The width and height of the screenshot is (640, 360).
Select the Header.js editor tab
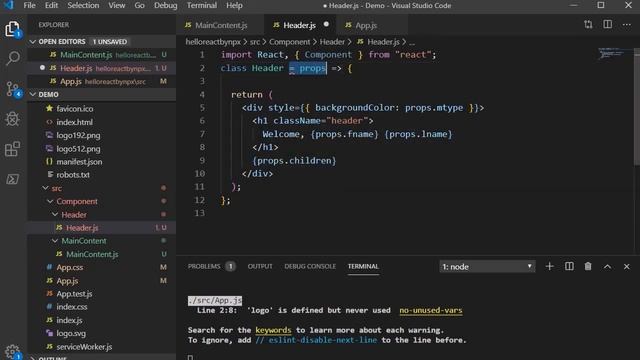300,25
